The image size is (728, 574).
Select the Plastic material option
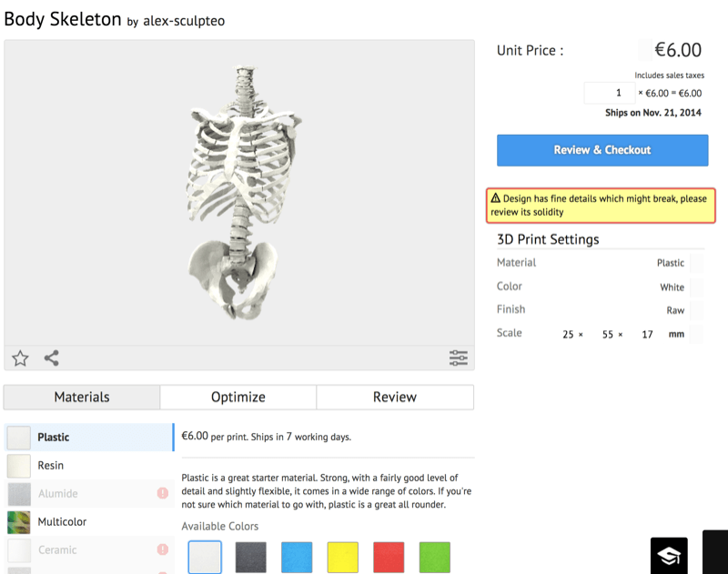point(53,438)
